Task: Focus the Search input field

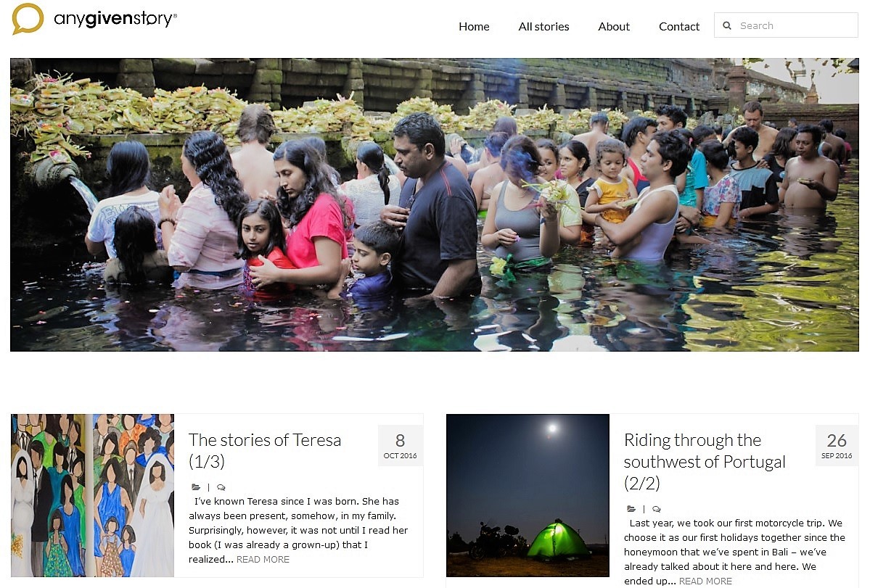Action: (x=787, y=25)
